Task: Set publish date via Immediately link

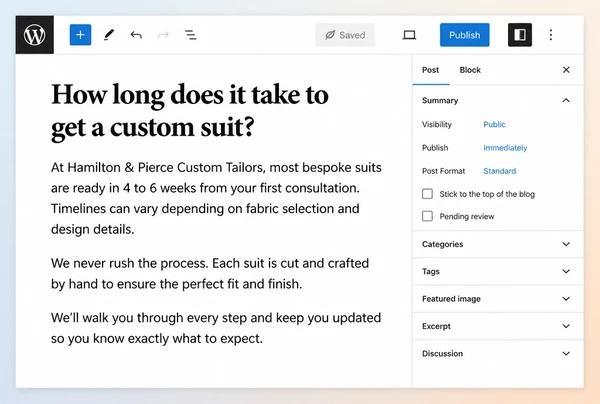Action: pos(505,148)
